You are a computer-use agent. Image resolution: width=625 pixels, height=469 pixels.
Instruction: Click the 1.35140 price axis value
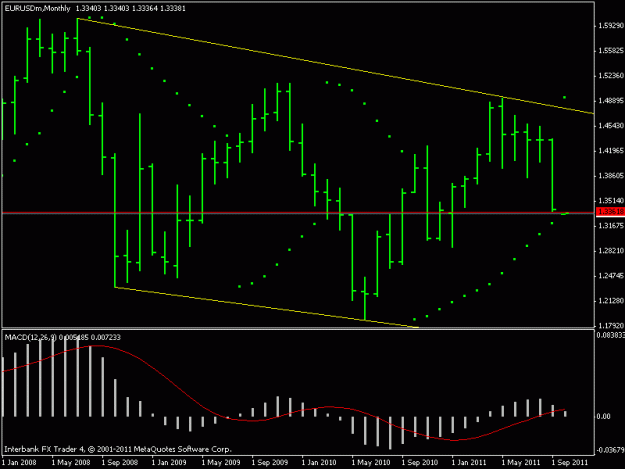point(611,201)
